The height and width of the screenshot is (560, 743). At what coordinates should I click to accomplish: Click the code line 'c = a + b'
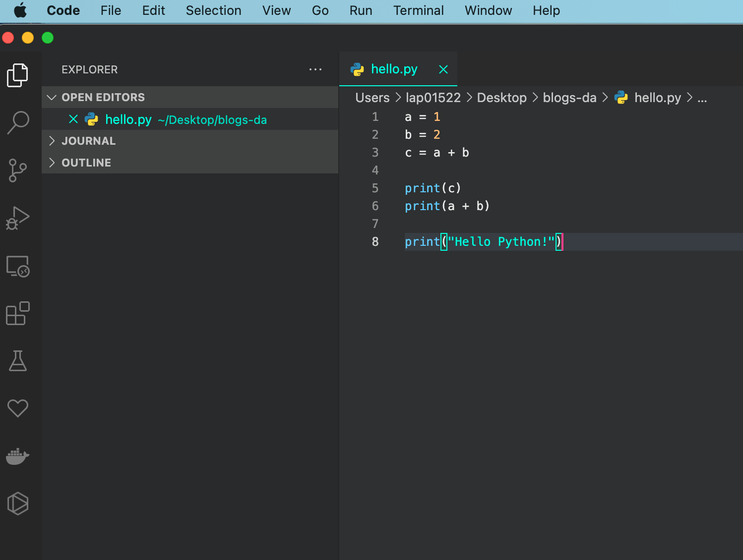(437, 153)
